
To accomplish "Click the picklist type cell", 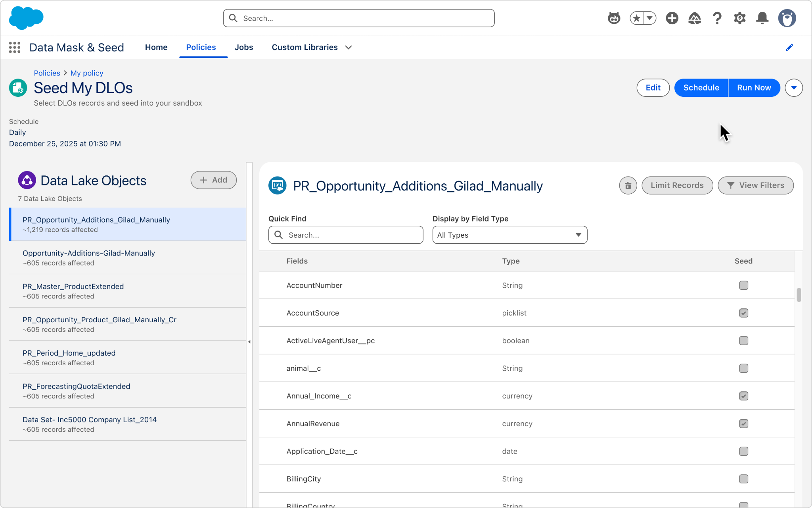I will pyautogui.click(x=514, y=313).
